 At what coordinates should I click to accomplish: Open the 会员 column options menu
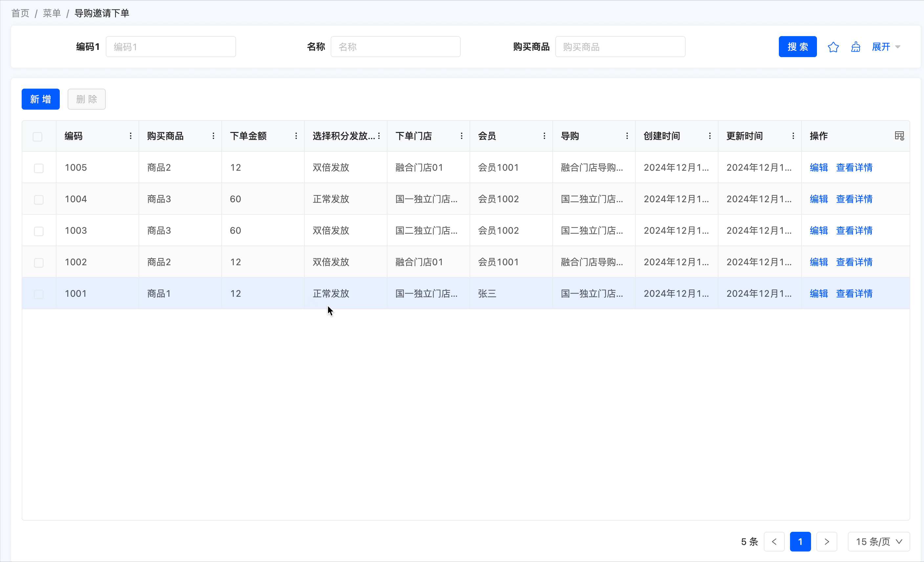(544, 136)
